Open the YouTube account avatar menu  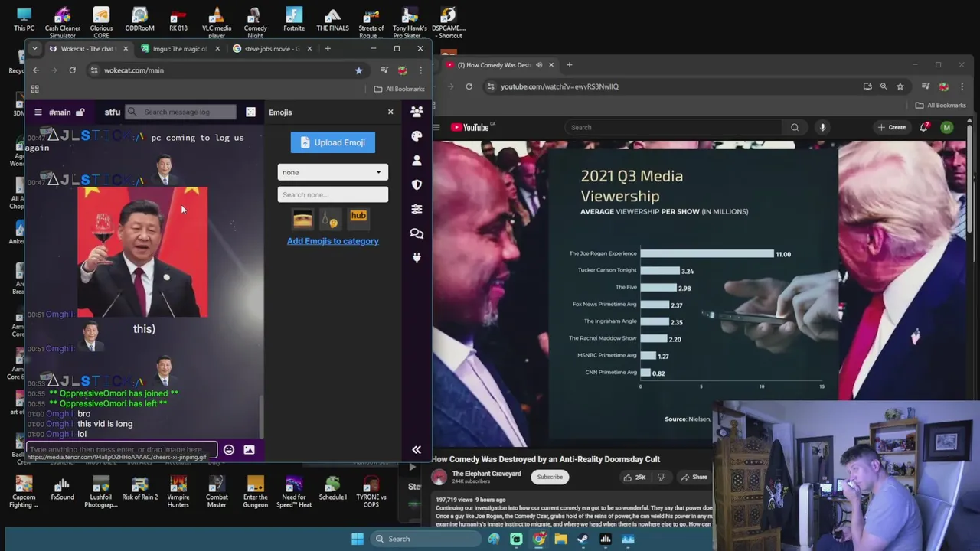(947, 128)
